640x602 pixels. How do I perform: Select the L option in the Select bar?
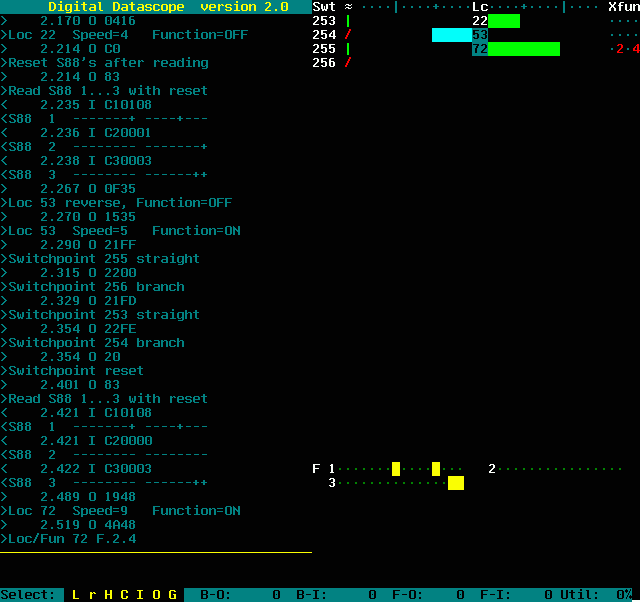tap(76, 594)
